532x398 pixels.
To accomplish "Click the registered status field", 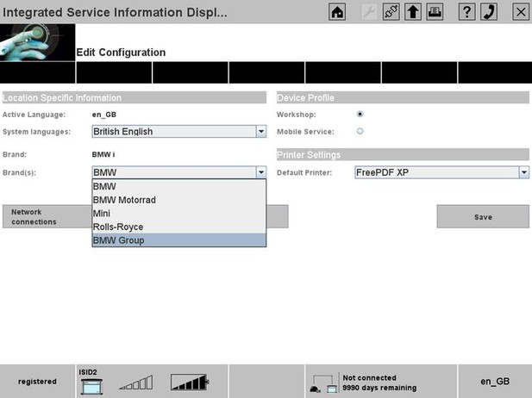I will tap(37, 382).
